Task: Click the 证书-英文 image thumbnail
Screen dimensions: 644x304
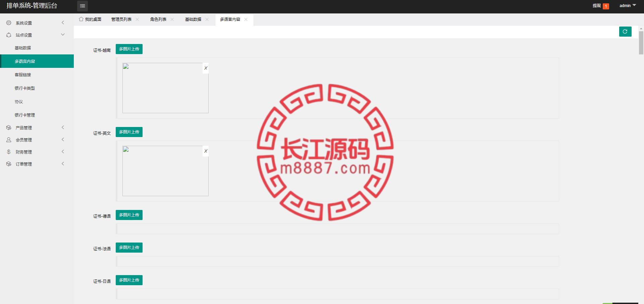Action: (165, 171)
